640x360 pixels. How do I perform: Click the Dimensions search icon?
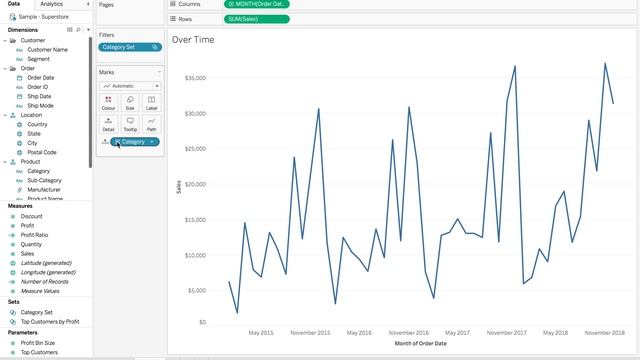pos(78,30)
